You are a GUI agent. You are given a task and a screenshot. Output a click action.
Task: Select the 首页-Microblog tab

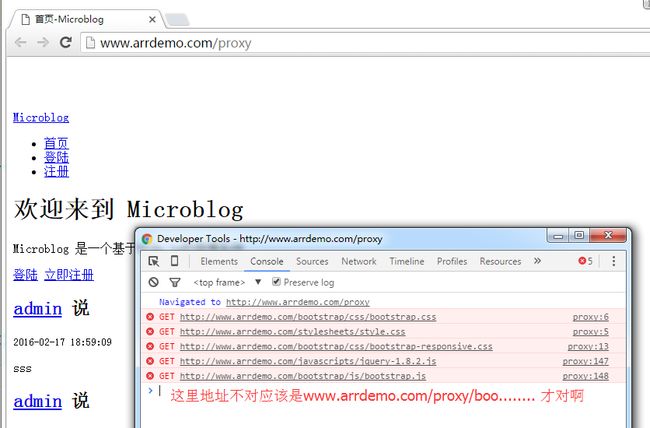pyautogui.click(x=86, y=19)
